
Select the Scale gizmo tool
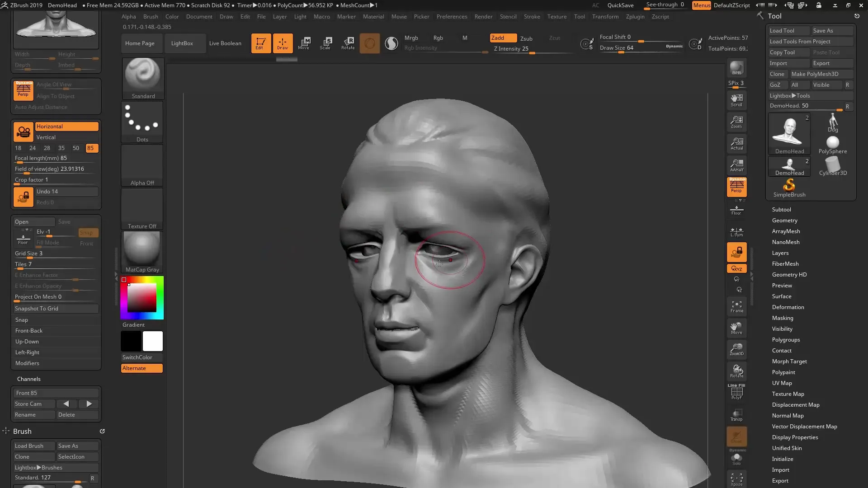pyautogui.click(x=325, y=43)
